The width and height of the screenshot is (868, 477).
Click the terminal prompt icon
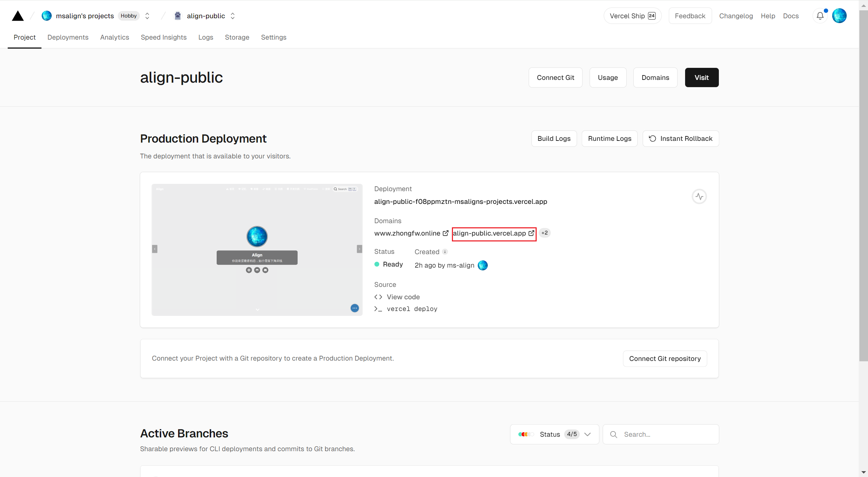coord(378,309)
